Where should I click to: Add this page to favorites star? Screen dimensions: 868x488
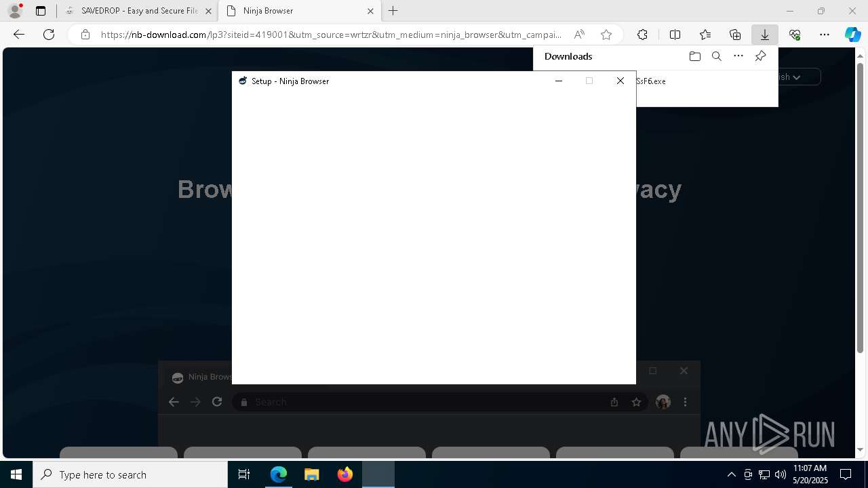[x=606, y=35]
